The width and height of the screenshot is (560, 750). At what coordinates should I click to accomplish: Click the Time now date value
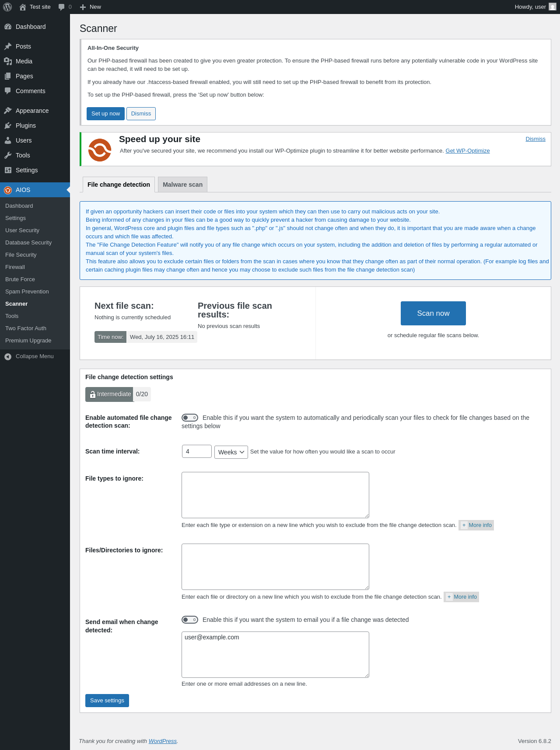coord(162,337)
